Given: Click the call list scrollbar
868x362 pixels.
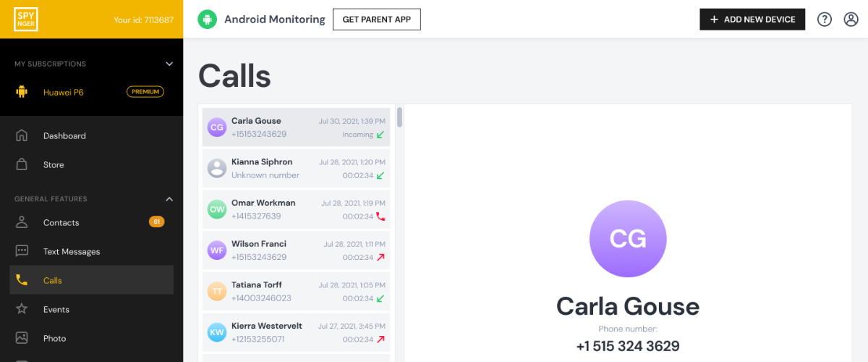Looking at the screenshot, I should coord(399,117).
